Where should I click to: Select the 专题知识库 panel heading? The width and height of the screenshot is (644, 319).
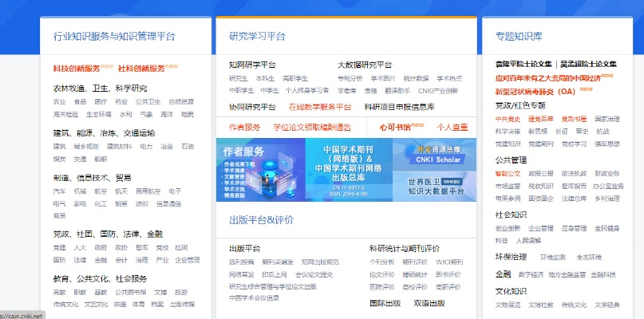[519, 36]
